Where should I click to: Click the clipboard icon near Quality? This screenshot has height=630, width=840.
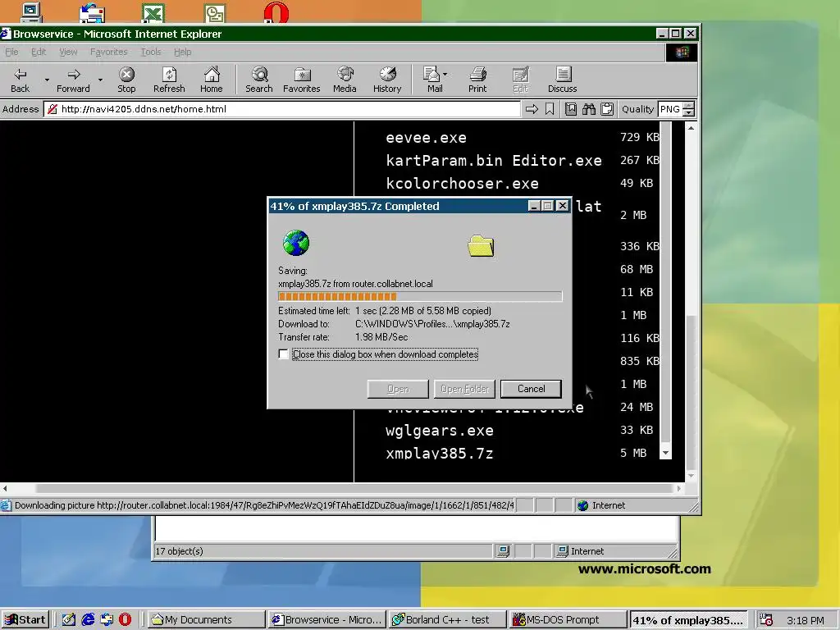pyautogui.click(x=607, y=109)
